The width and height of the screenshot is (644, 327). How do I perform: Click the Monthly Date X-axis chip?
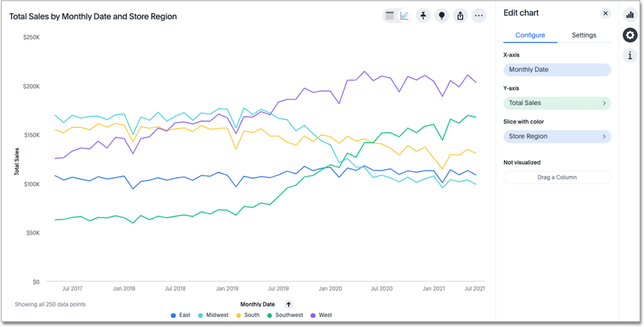(x=556, y=70)
